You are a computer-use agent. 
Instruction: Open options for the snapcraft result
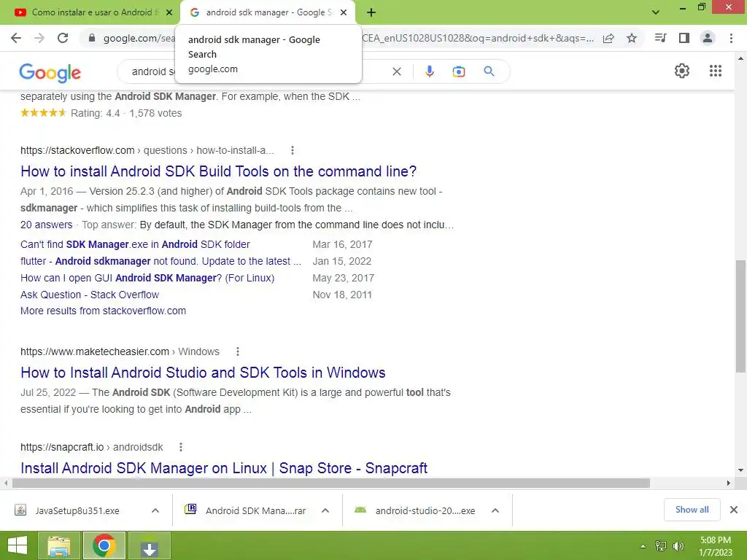coord(181,447)
